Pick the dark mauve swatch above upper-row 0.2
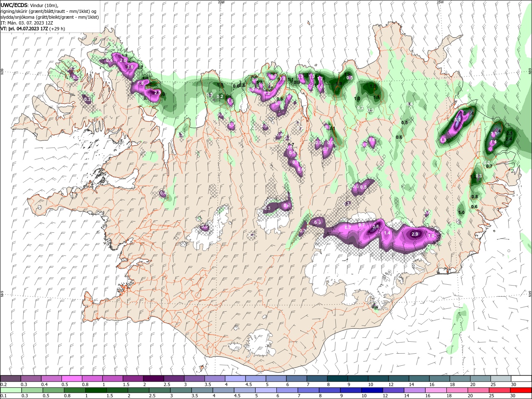Screen dimensions: 532x399 point(11,379)
